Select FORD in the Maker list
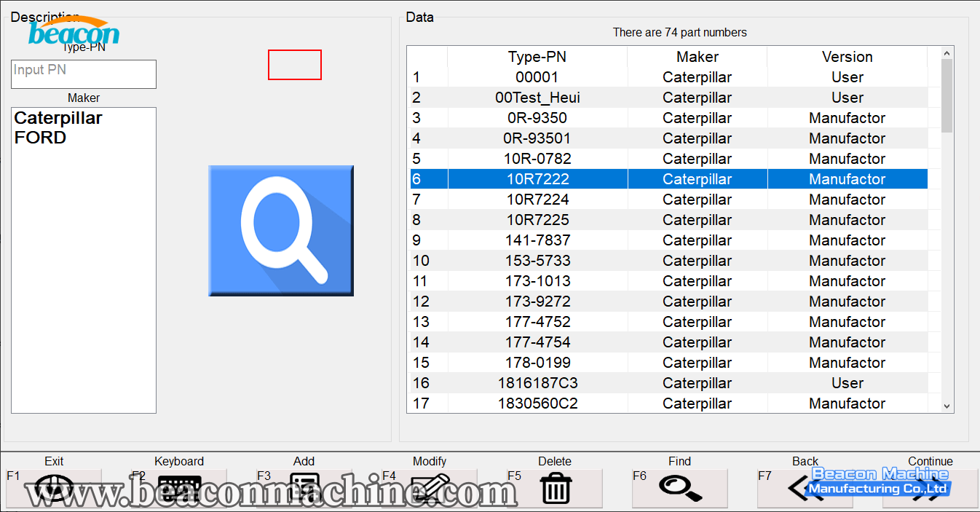The image size is (980, 512). [x=41, y=138]
